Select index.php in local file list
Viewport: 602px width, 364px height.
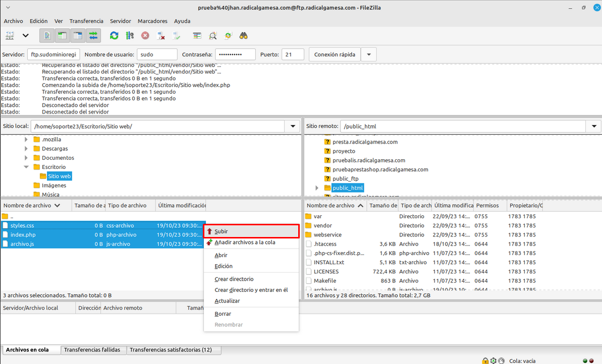pos(103,235)
